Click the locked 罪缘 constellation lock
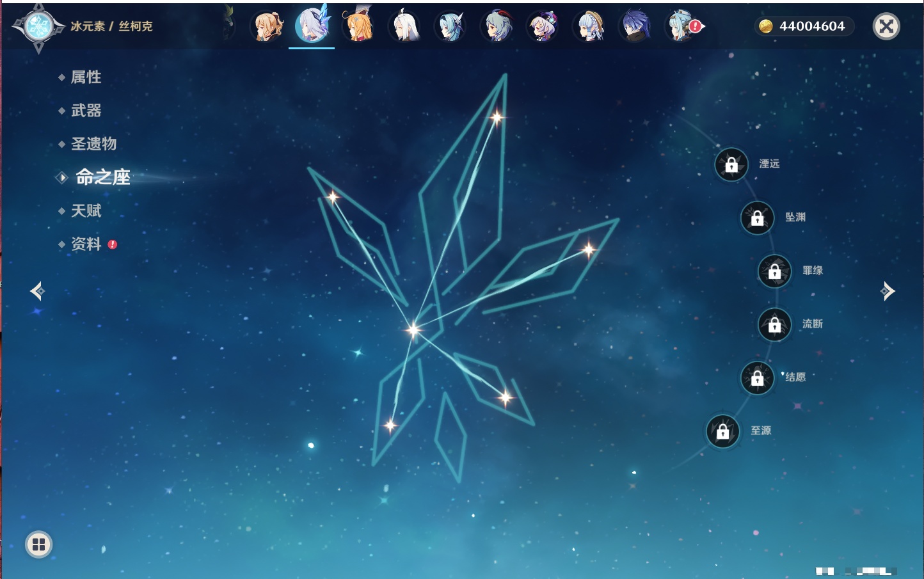924x579 pixels. [x=774, y=271]
